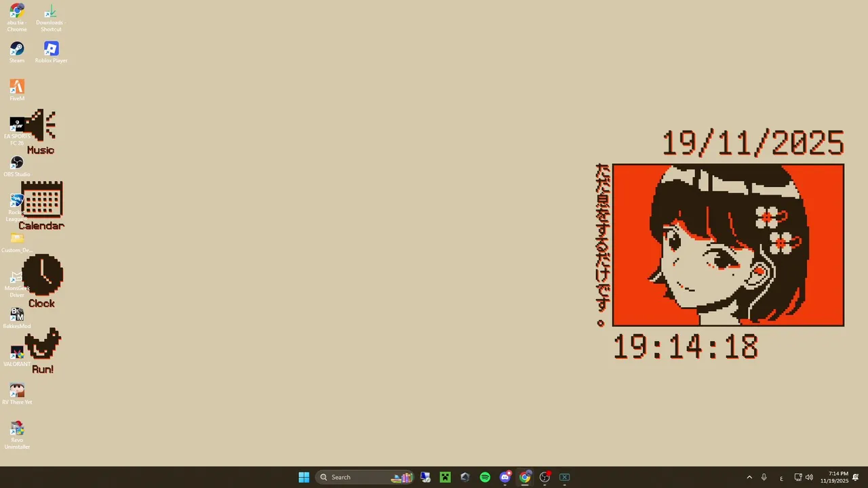The width and height of the screenshot is (868, 488).
Task: Launch the Steam desktop shortcut
Action: 17,53
